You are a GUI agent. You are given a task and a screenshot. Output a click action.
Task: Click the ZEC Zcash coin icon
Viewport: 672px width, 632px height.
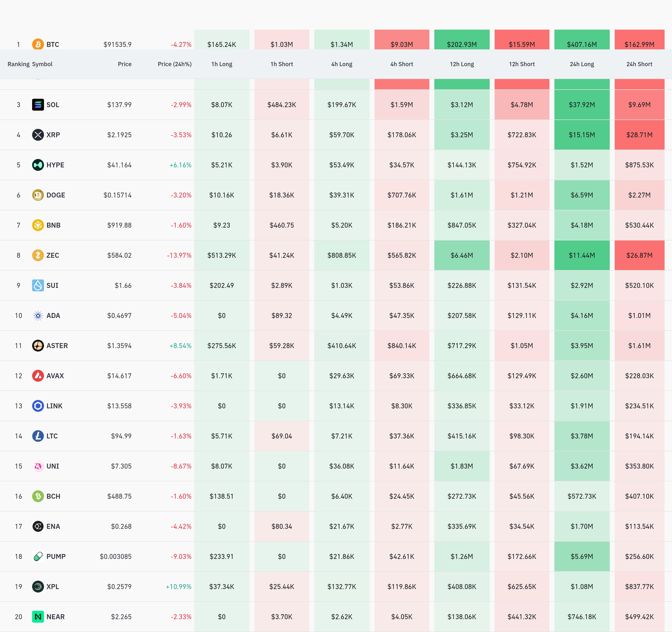(x=38, y=255)
